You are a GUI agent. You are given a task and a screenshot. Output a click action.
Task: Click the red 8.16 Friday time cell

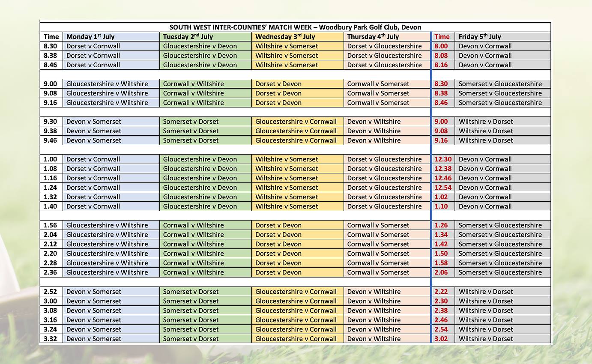(x=443, y=65)
